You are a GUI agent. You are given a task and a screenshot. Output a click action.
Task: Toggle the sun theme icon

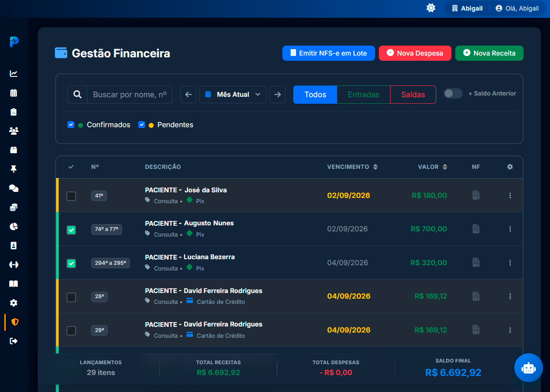tap(431, 8)
